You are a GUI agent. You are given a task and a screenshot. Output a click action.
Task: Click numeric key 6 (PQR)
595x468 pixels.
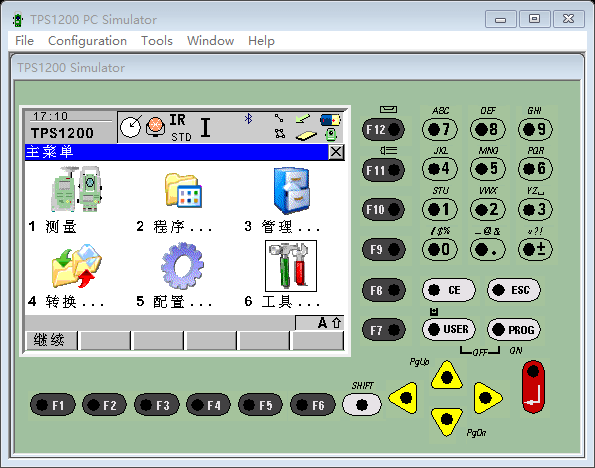[x=535, y=169]
